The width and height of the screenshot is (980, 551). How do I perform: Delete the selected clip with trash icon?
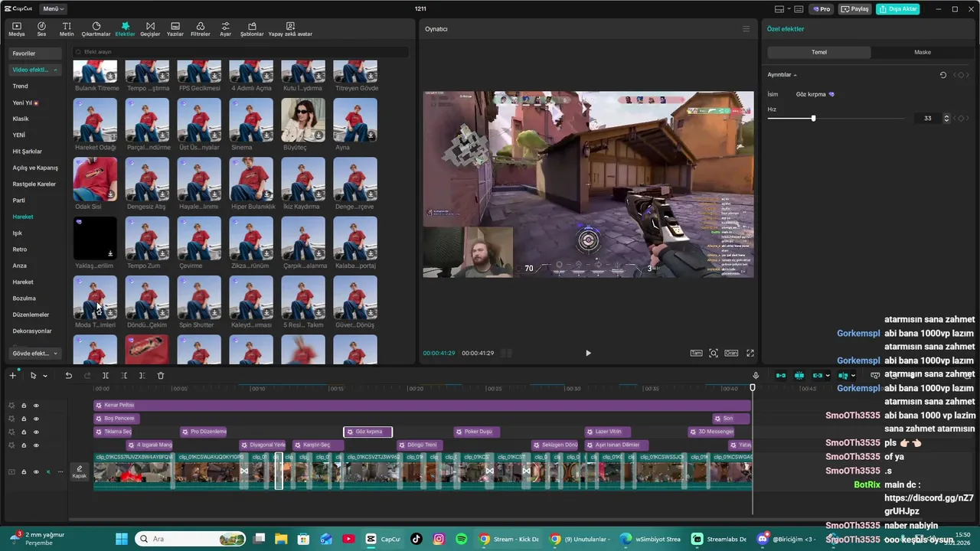pyautogui.click(x=160, y=376)
